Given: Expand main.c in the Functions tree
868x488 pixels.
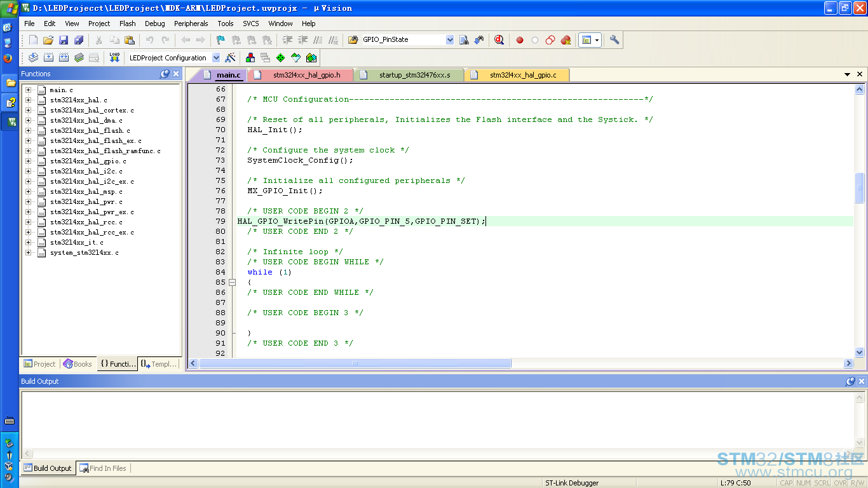Looking at the screenshot, I should point(28,90).
